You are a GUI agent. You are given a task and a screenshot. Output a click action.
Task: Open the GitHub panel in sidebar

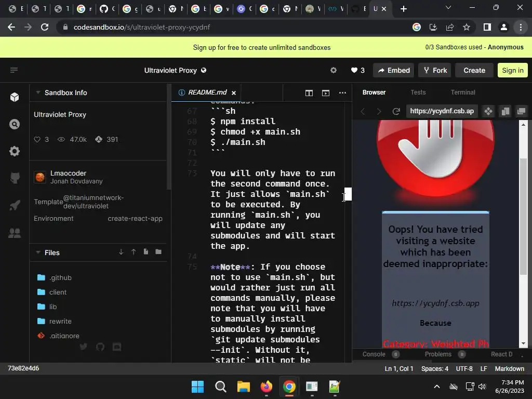click(14, 178)
